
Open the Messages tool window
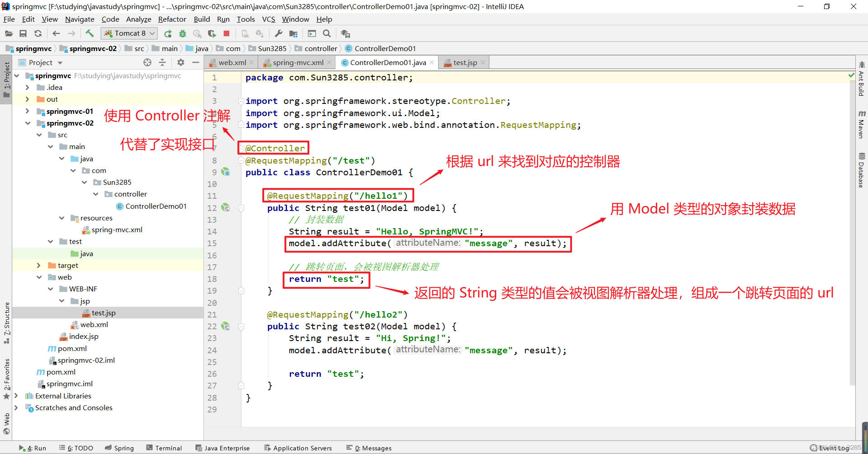369,448
